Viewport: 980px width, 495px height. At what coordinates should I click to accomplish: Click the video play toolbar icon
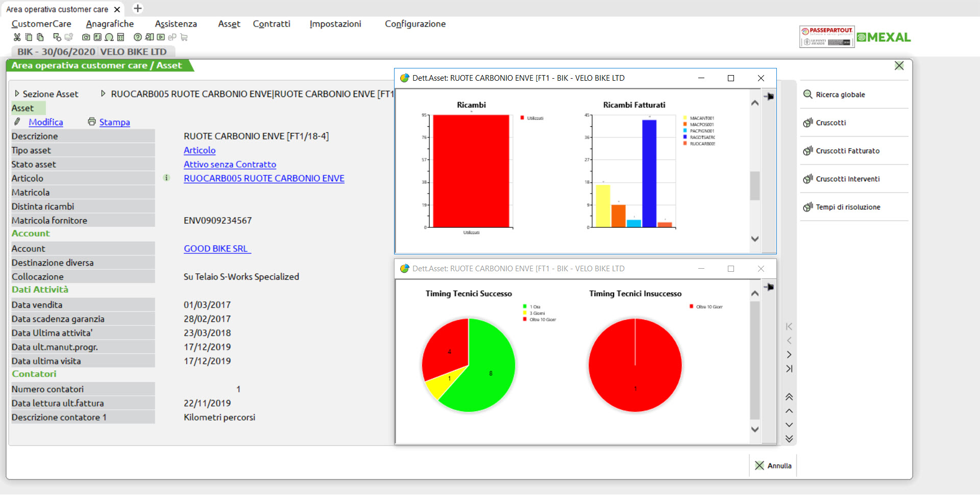point(161,37)
